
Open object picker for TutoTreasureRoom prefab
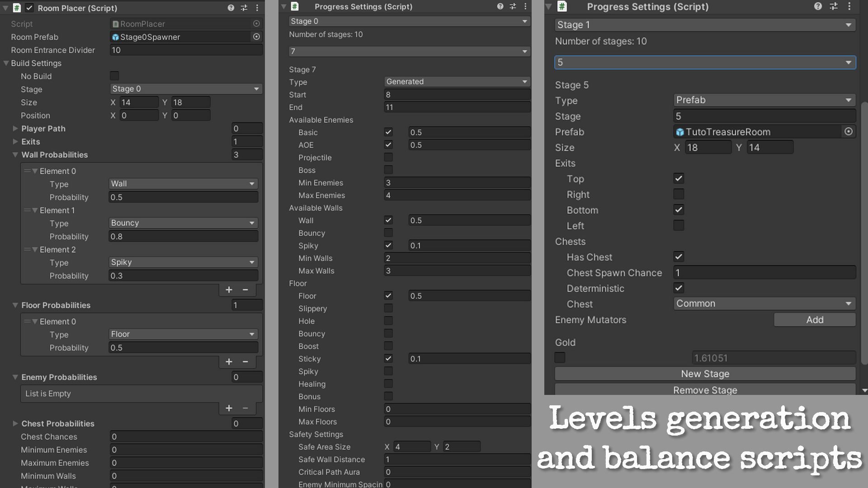click(x=849, y=131)
